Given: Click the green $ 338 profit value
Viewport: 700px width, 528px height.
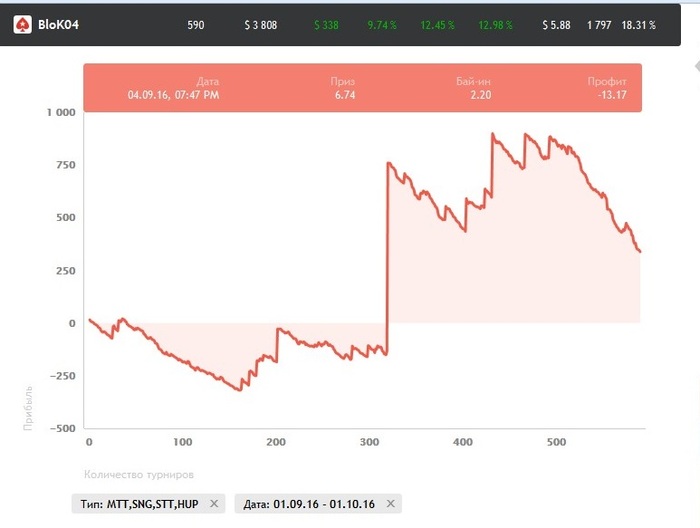Looking at the screenshot, I should 328,24.
